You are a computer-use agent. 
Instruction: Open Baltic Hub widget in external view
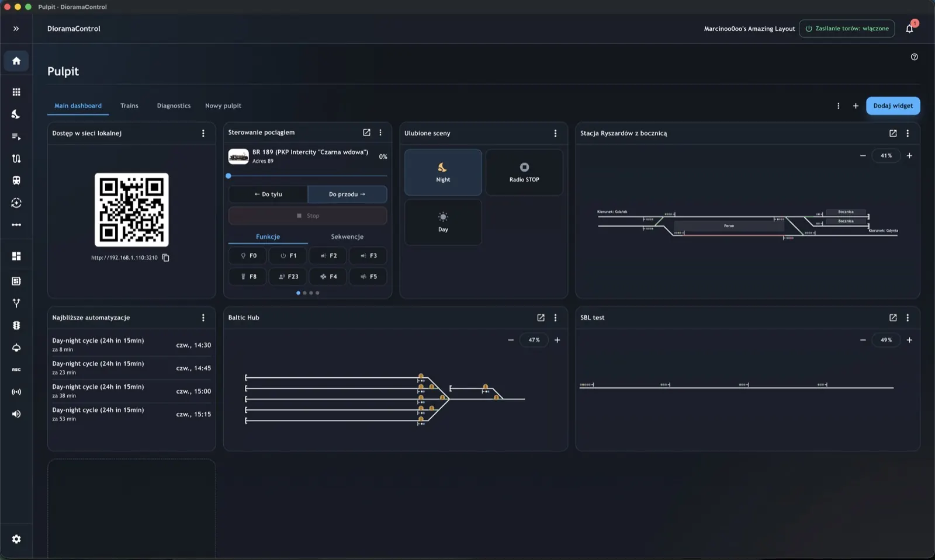click(x=541, y=318)
